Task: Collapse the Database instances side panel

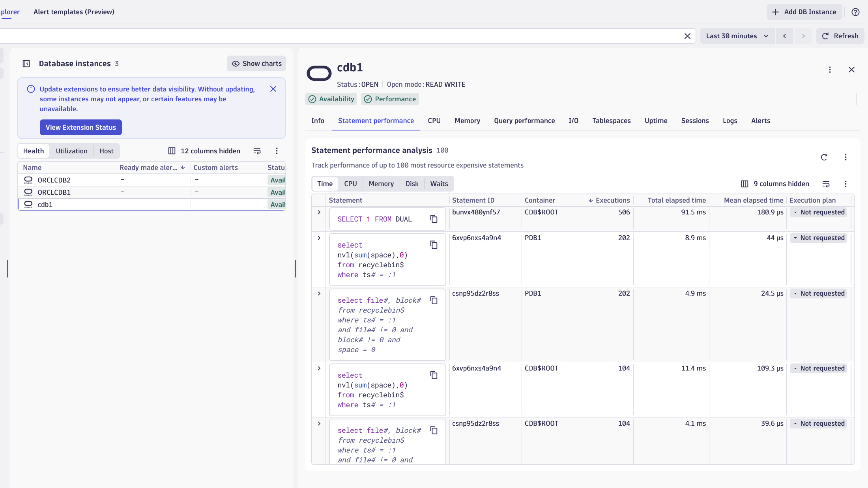Action: coord(26,63)
